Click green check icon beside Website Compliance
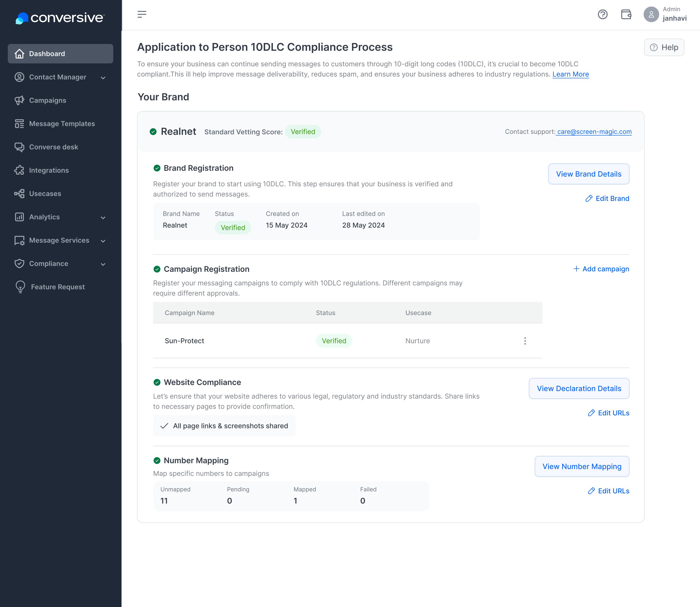Screen dimensions: 700x607 point(157,382)
